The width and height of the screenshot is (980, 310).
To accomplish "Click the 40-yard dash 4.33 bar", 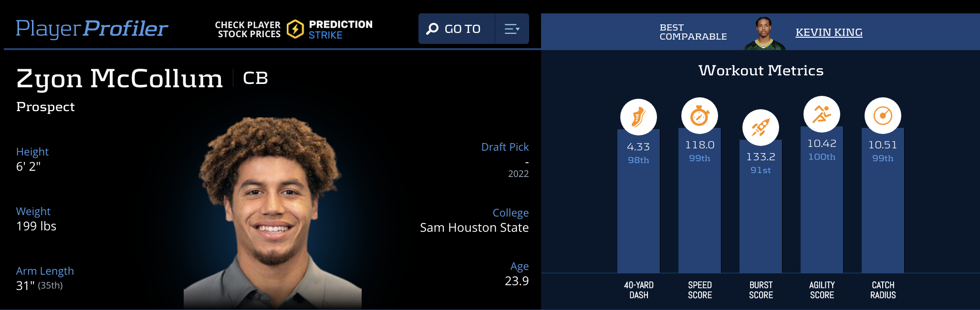I will [x=638, y=215].
